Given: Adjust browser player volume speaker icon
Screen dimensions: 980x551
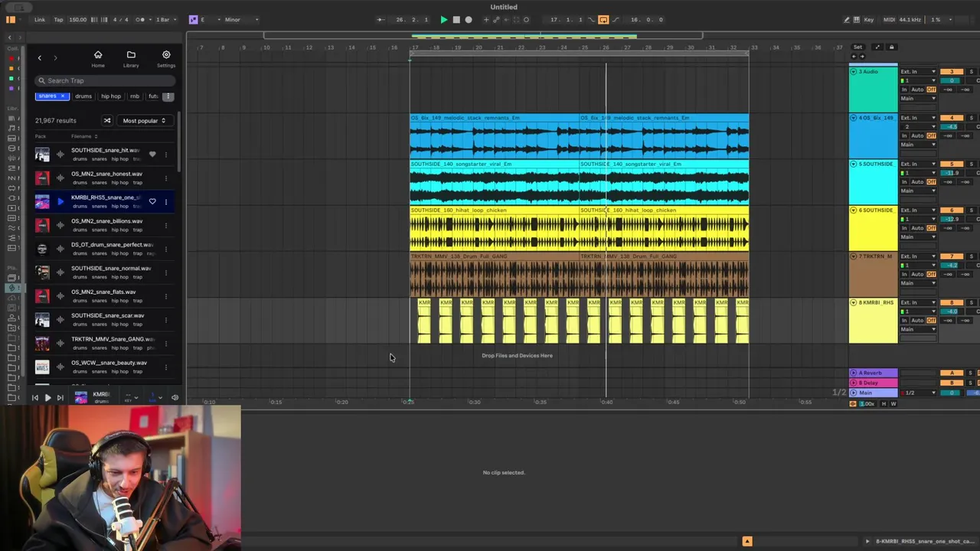Looking at the screenshot, I should 175,397.
